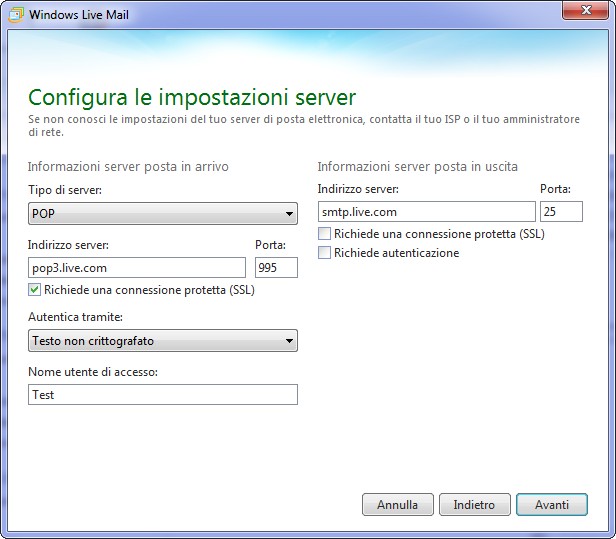This screenshot has width=616, height=539.
Task: Click the Nome utente di accesso field
Action: (163, 394)
